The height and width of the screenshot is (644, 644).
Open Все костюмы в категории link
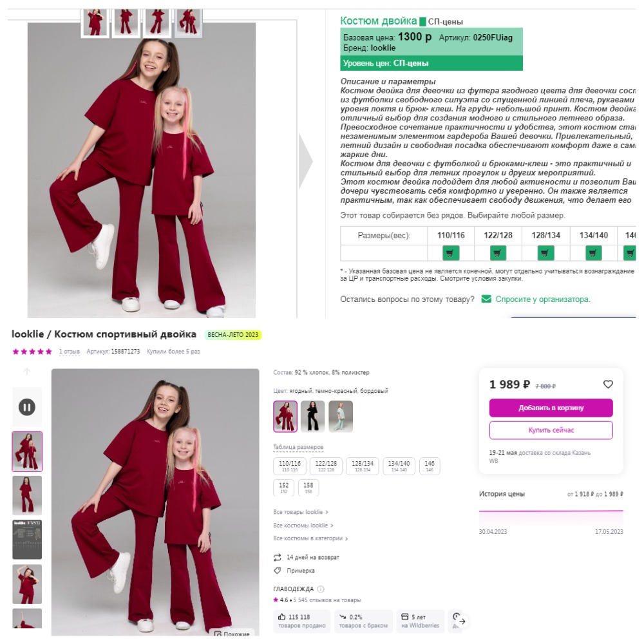(310, 538)
